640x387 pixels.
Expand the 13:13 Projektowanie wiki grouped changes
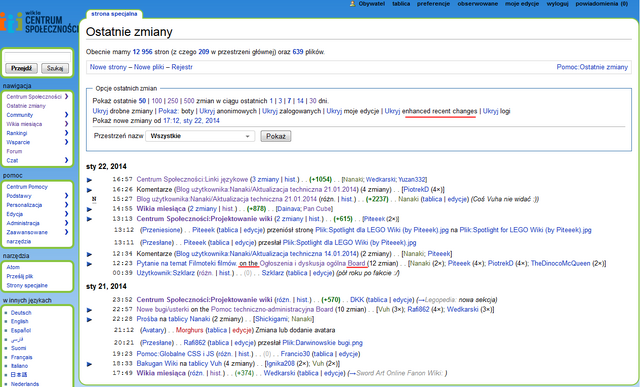click(89, 219)
